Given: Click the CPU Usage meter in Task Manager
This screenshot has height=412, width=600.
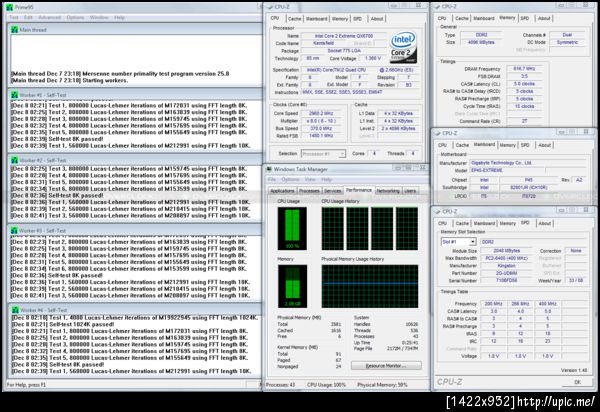Looking at the screenshot, I should point(292,228).
